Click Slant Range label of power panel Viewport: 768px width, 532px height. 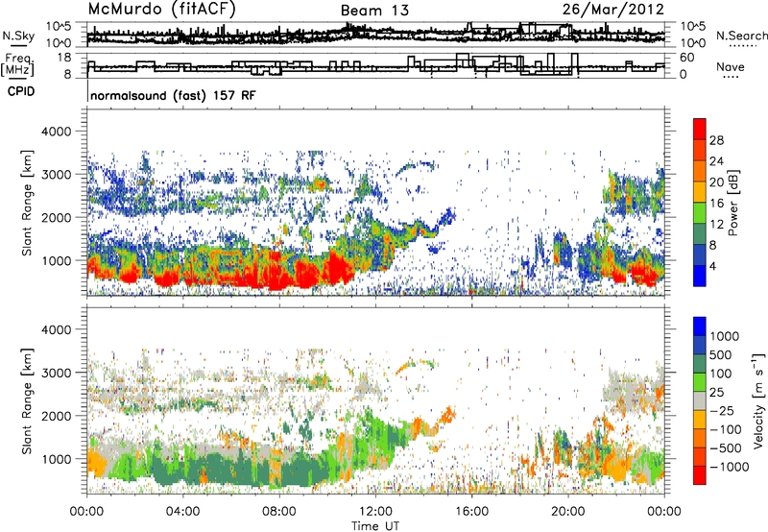[x=27, y=203]
